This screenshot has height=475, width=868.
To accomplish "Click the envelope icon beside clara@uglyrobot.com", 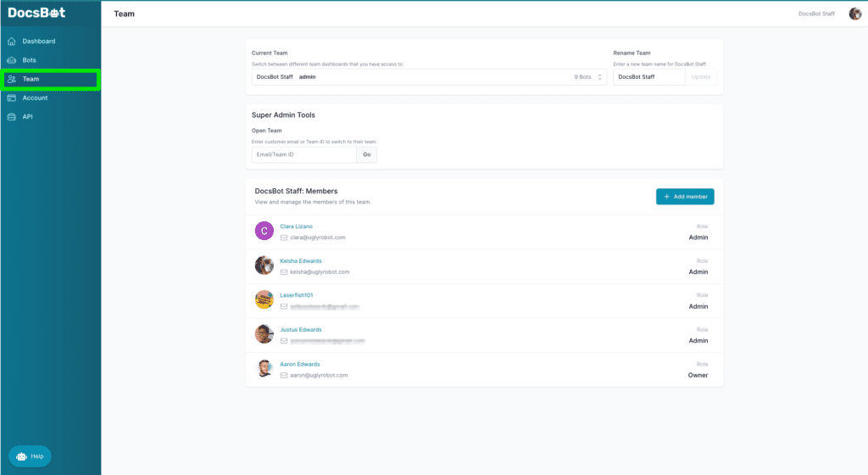I will [x=284, y=237].
